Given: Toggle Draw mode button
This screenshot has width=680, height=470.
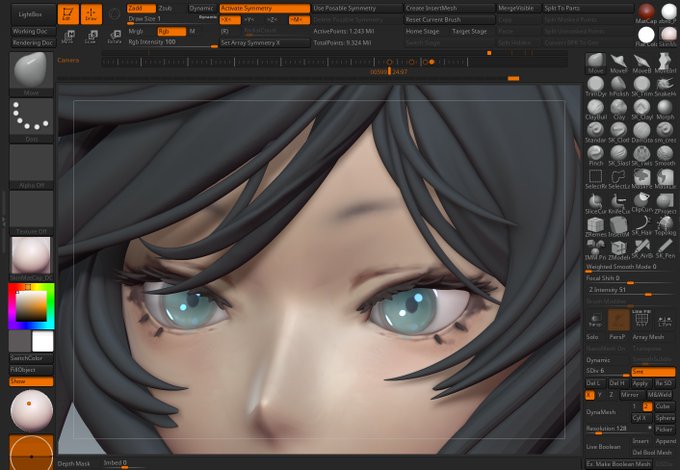Looking at the screenshot, I should 92,14.
